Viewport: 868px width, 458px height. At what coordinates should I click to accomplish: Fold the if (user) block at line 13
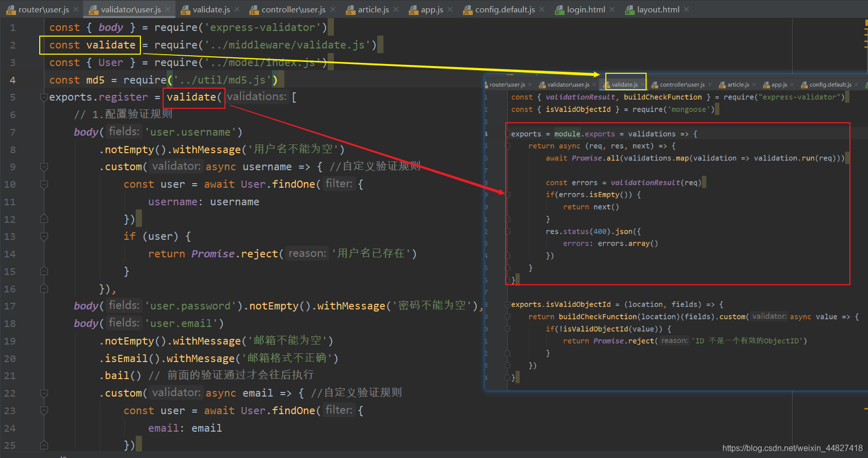[x=44, y=236]
